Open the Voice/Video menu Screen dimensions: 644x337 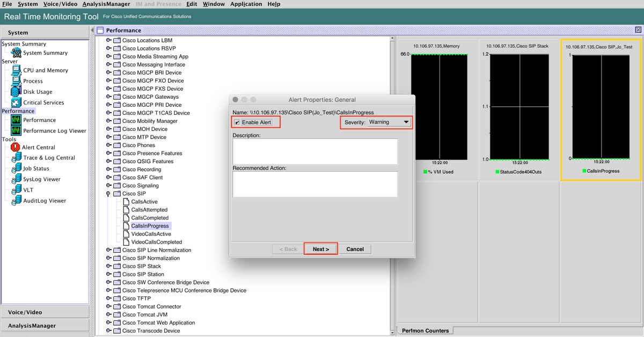click(x=60, y=4)
